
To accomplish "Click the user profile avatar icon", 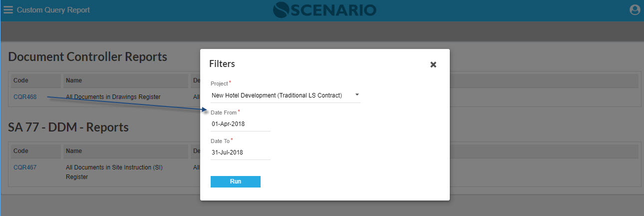I will pyautogui.click(x=635, y=10).
